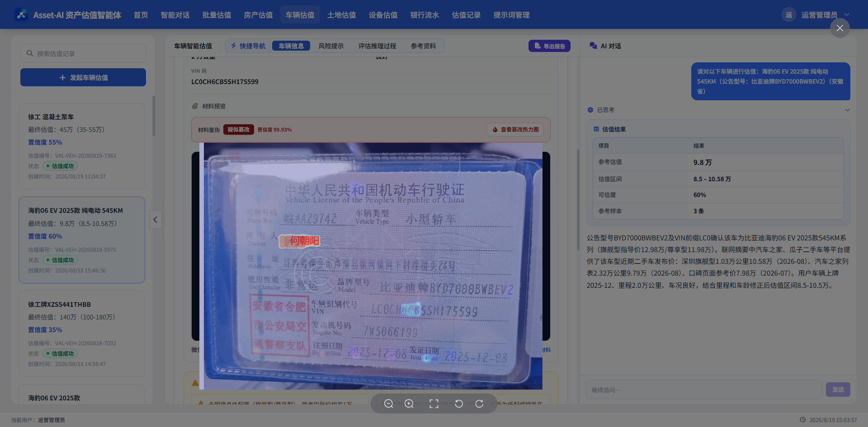Click the 查看篡改热力图 button
The height and width of the screenshot is (427, 868).
coord(515,130)
